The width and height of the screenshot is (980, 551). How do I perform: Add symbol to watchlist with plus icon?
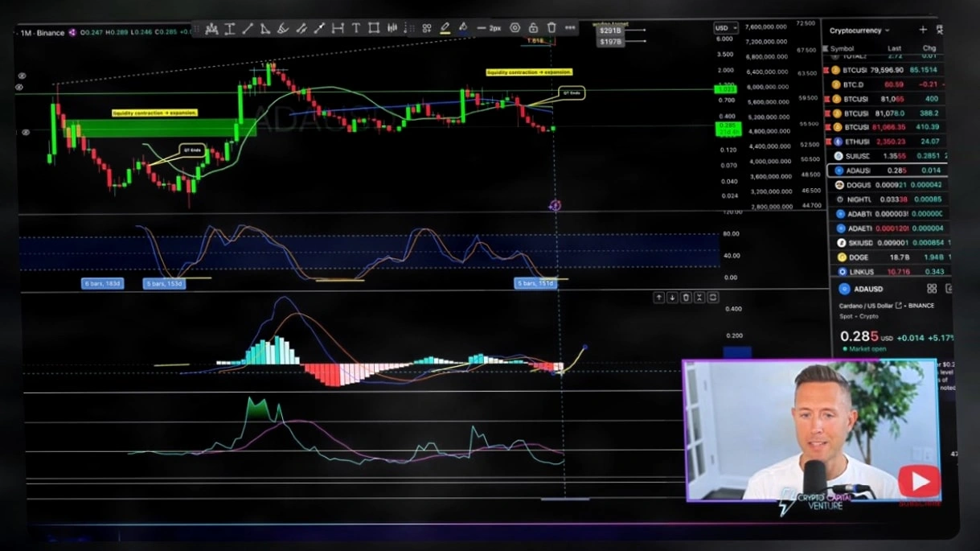click(x=923, y=30)
